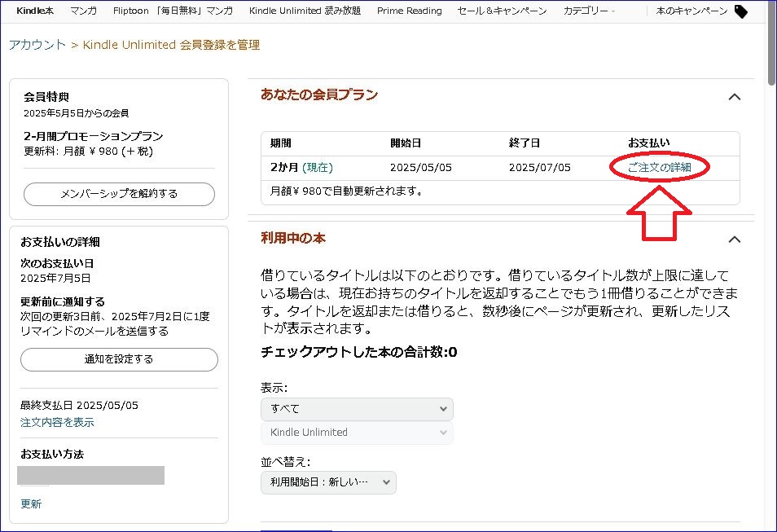
Task: Expand the カテゴリー dropdown menu
Action: 589,11
